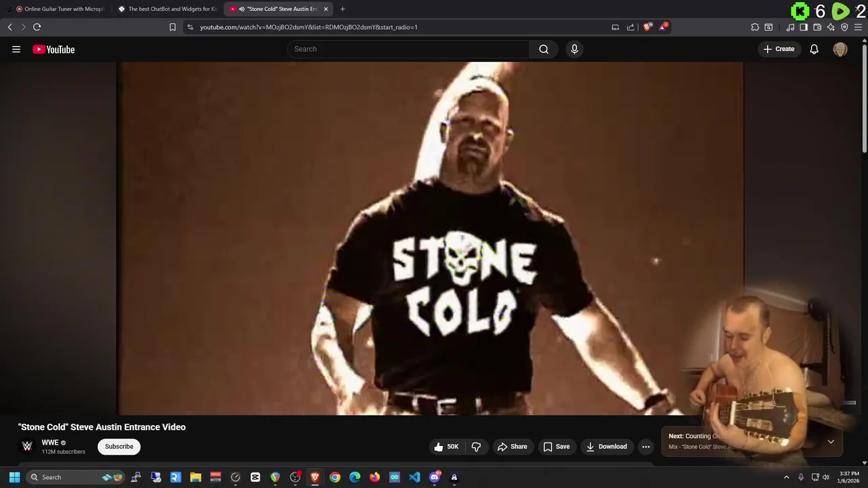This screenshot has width=868, height=488.
Task: Open Discord from the taskbar
Action: [435, 477]
